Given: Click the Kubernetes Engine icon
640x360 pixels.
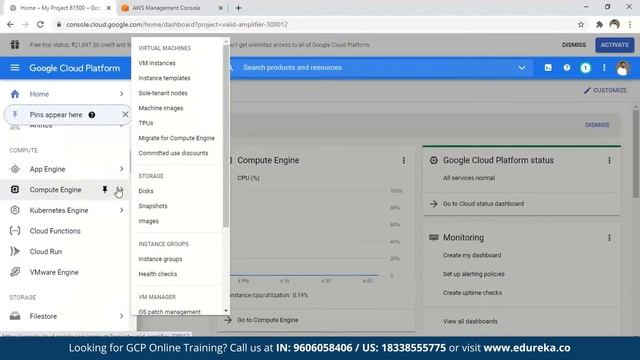Looking at the screenshot, I should click(15, 210).
